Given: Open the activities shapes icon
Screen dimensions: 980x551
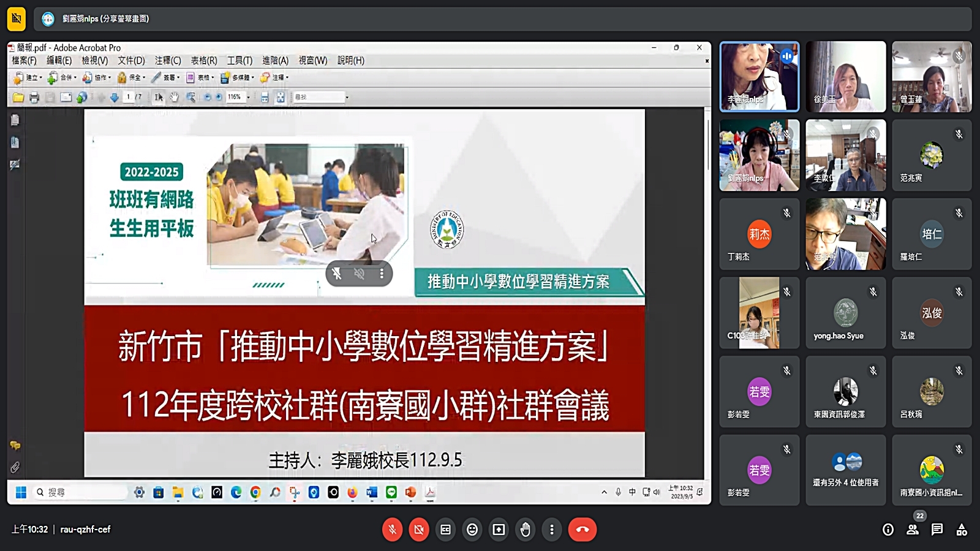Looking at the screenshot, I should coord(962,530).
